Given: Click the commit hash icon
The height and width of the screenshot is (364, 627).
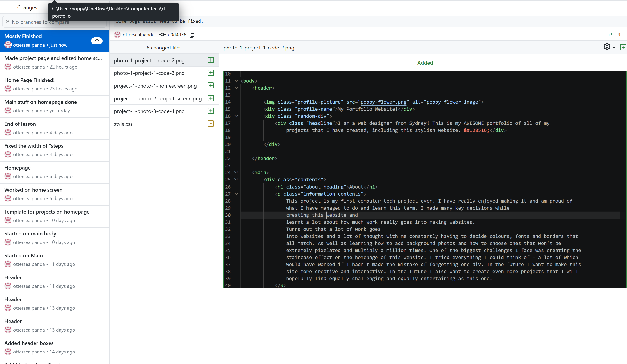Looking at the screenshot, I should click(x=162, y=35).
